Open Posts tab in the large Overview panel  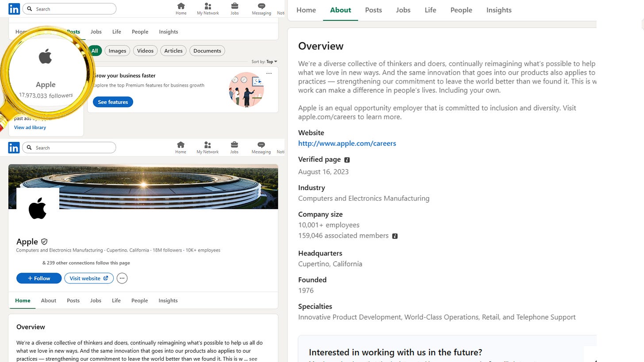(373, 10)
